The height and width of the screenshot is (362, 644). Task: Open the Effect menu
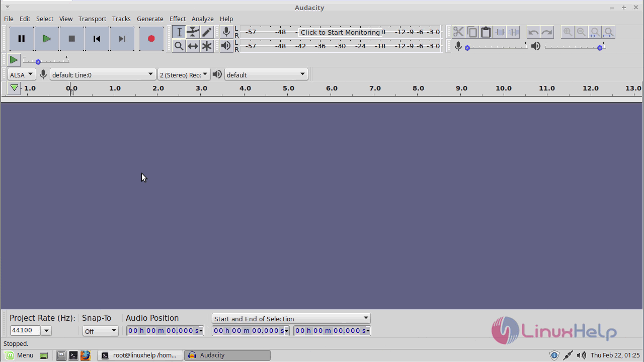[x=177, y=19]
